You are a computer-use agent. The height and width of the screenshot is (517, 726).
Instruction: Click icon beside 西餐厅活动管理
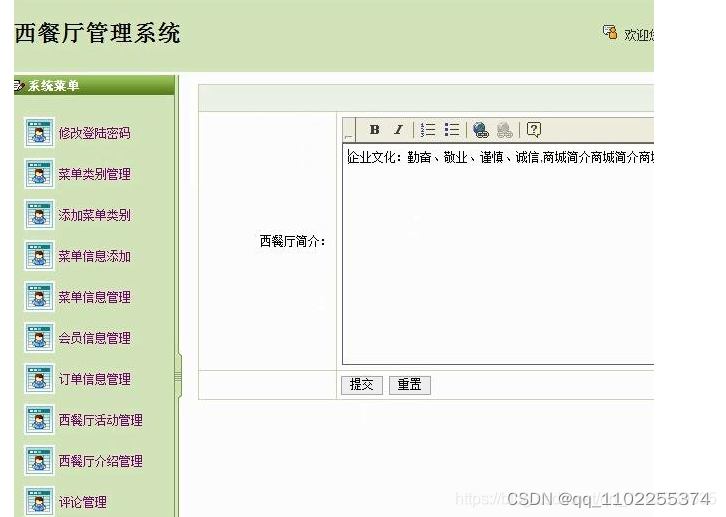[x=39, y=420]
